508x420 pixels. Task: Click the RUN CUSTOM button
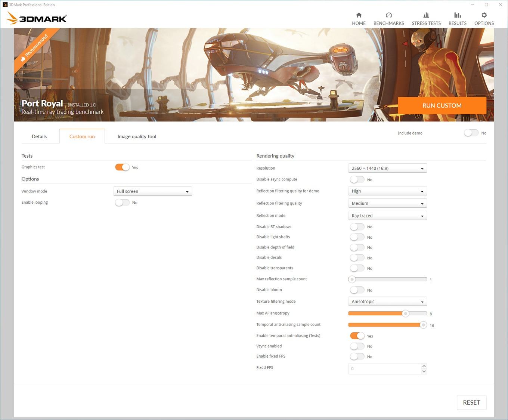click(x=442, y=105)
